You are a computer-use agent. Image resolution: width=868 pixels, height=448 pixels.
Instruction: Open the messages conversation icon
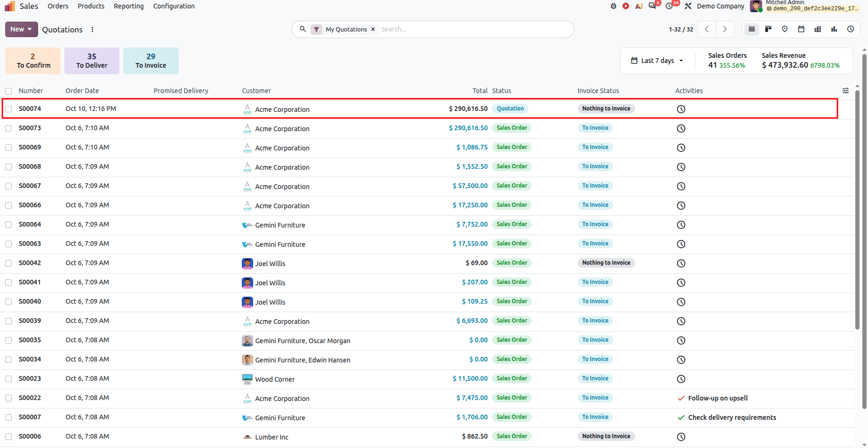[652, 6]
